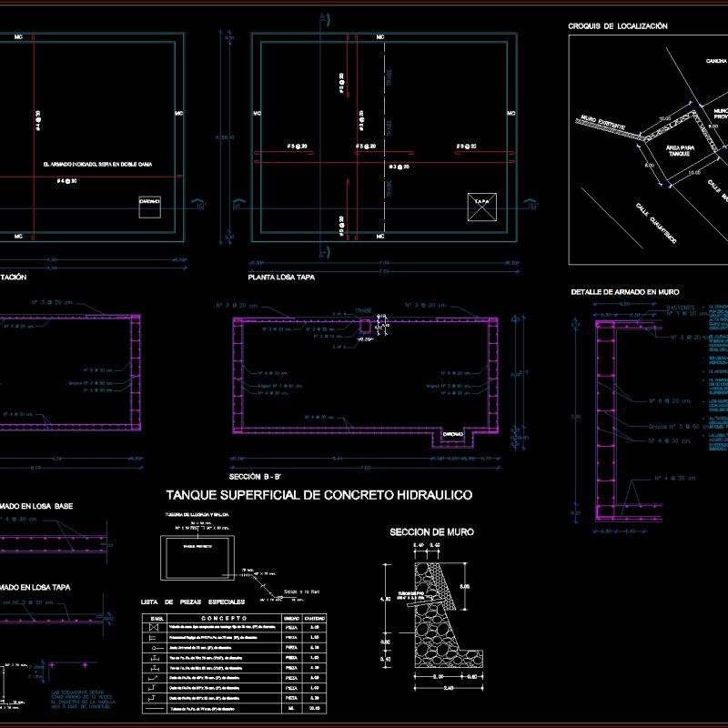The height and width of the screenshot is (728, 728).
Task: Collapse the LISTA DE PIEZAS ESPECIALES table
Action: (192, 602)
